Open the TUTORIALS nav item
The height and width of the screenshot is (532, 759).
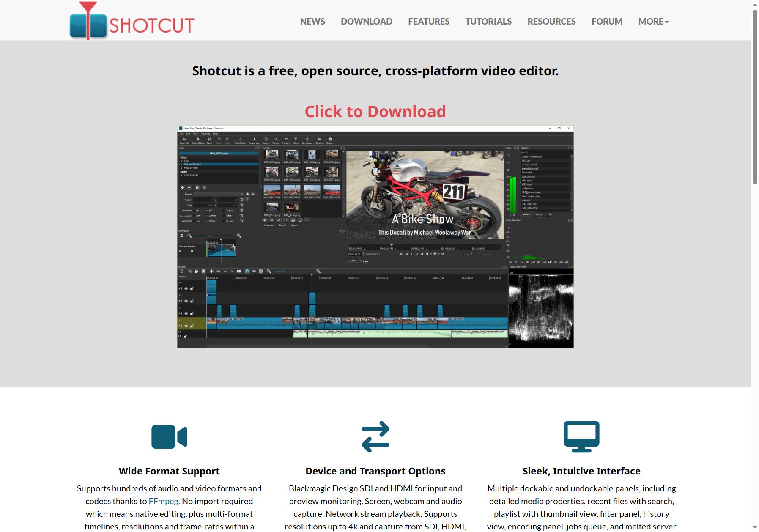pos(488,21)
